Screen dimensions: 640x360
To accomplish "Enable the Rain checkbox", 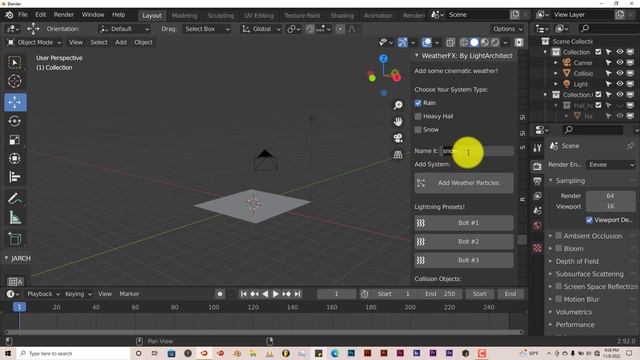I will coord(418,103).
